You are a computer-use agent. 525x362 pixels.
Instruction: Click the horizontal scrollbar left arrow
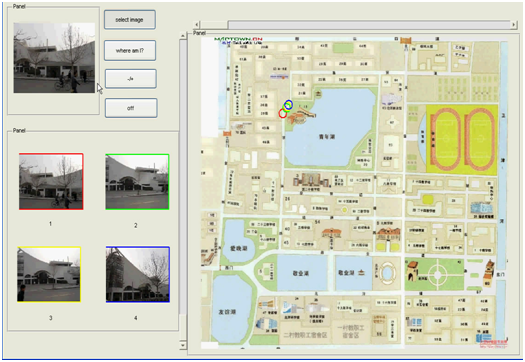pyautogui.click(x=197, y=24)
